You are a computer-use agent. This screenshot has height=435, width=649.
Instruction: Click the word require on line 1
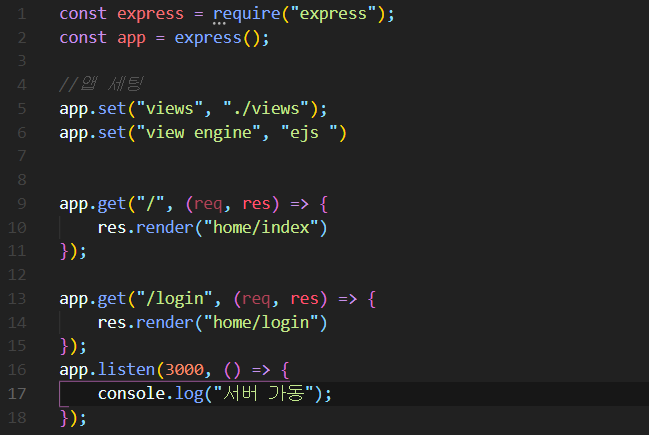pyautogui.click(x=247, y=14)
